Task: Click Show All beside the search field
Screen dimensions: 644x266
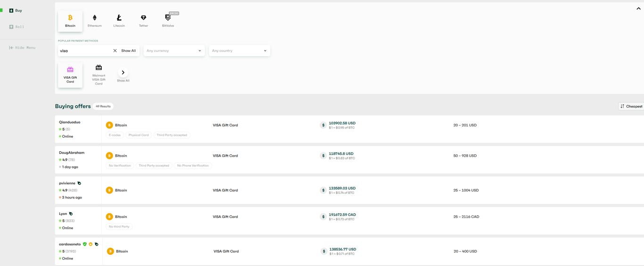Action: pos(128,51)
